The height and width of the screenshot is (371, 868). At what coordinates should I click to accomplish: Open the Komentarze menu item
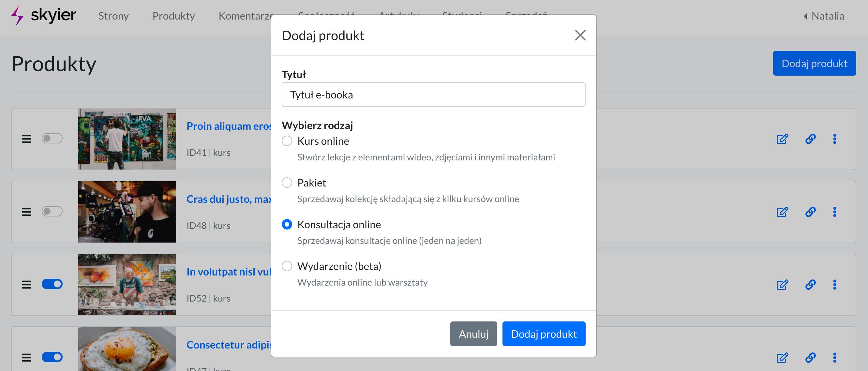(245, 16)
